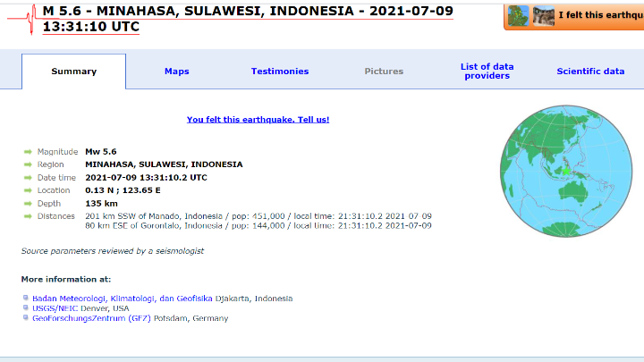This screenshot has height=362, width=644.
Task: Click the green arrow beside Depth
Action: (28, 204)
